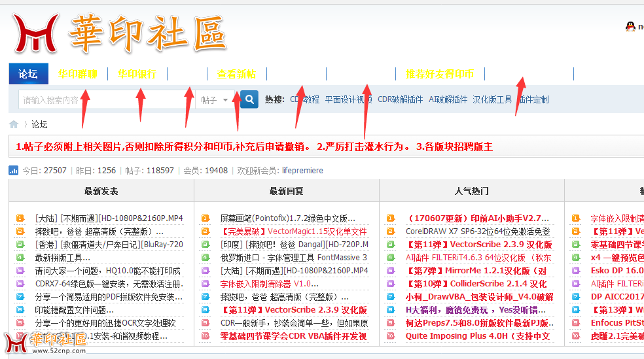Open post 印能捷配置文件问题…
This screenshot has width=644, height=359.
pos(75,310)
